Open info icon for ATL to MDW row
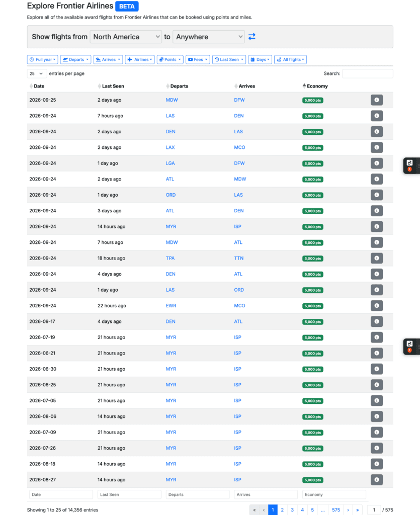Screen dimensions: 420x515 (x=377, y=179)
